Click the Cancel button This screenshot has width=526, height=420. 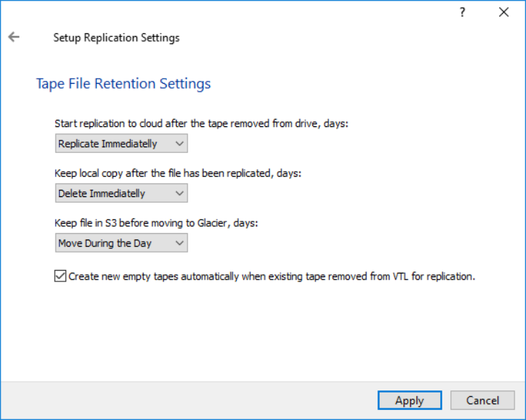(483, 401)
